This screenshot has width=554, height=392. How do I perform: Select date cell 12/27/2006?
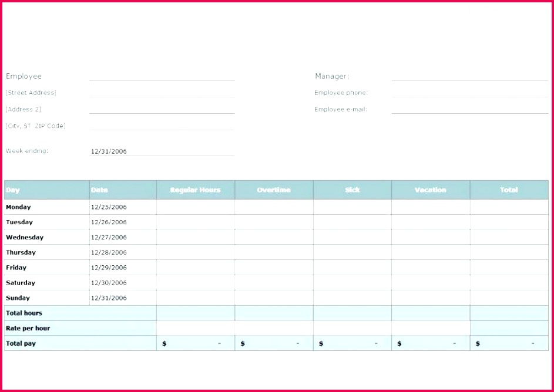pos(123,238)
